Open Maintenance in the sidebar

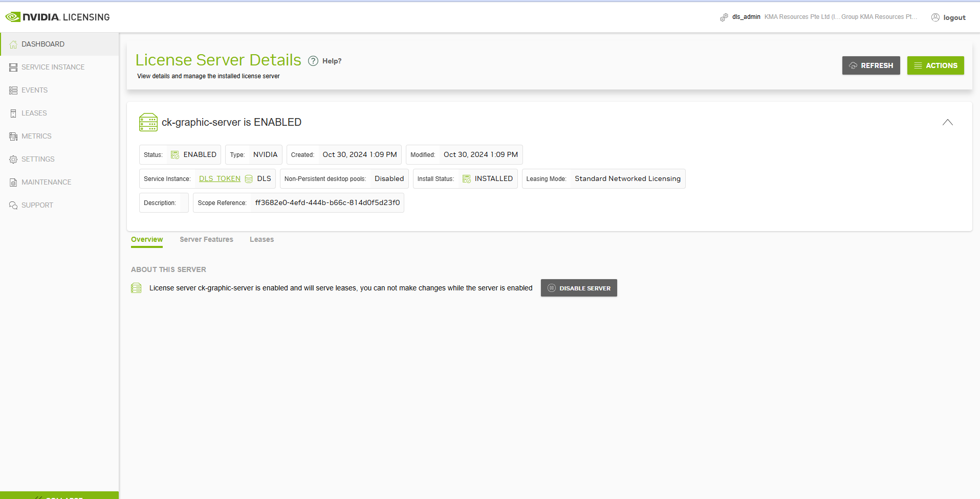click(60, 182)
